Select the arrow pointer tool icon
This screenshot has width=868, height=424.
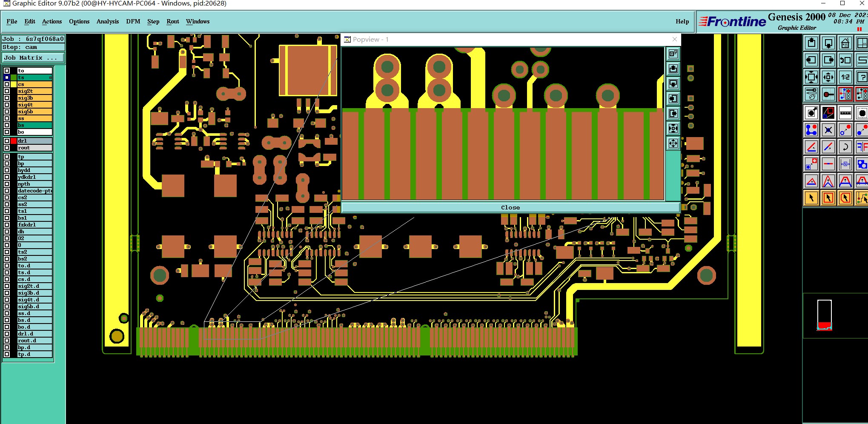point(811,198)
